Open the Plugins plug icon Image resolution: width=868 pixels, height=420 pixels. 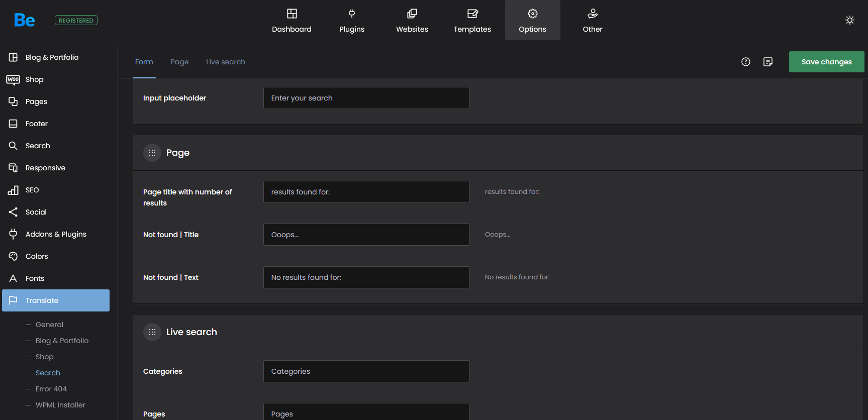coord(352,14)
